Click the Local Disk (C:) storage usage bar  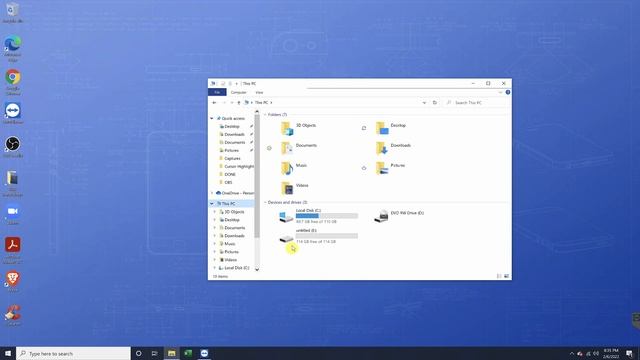coord(327,216)
